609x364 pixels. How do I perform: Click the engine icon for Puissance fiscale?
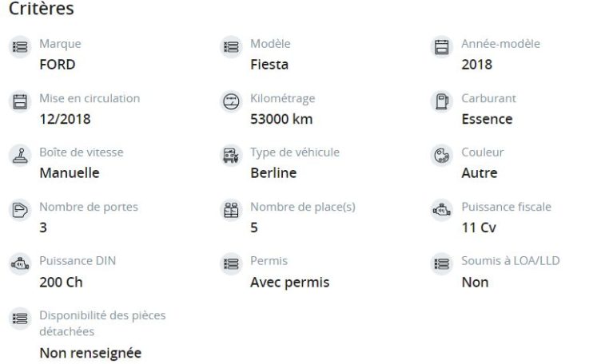442,210
